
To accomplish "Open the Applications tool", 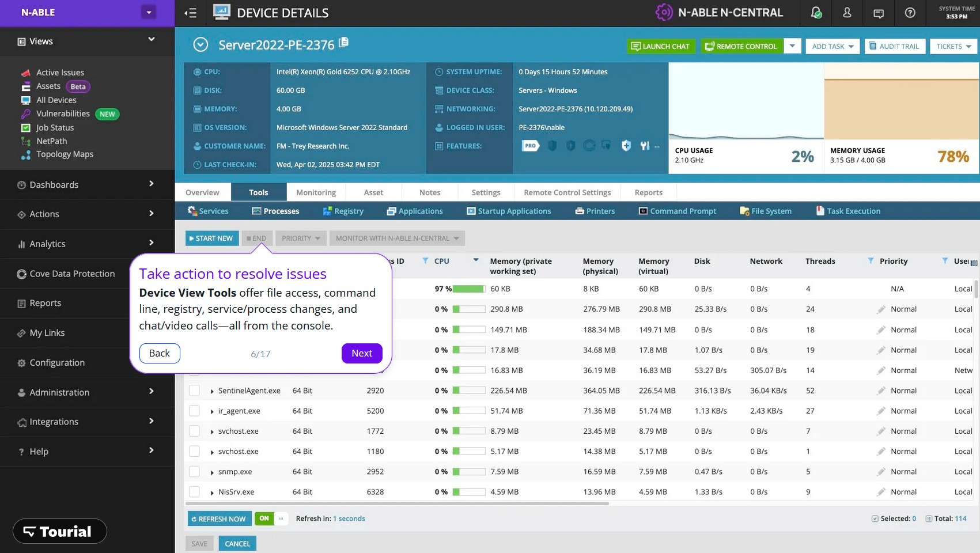I will pyautogui.click(x=415, y=211).
